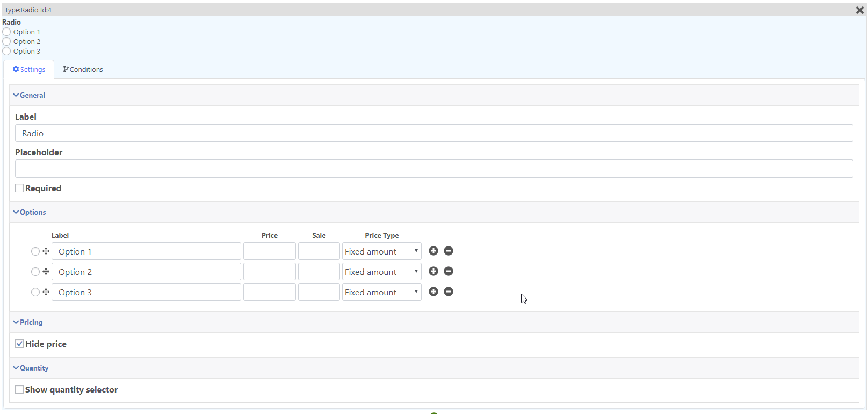Remove Option 3 with the minus icon
The height and width of the screenshot is (414, 868).
[449, 292]
